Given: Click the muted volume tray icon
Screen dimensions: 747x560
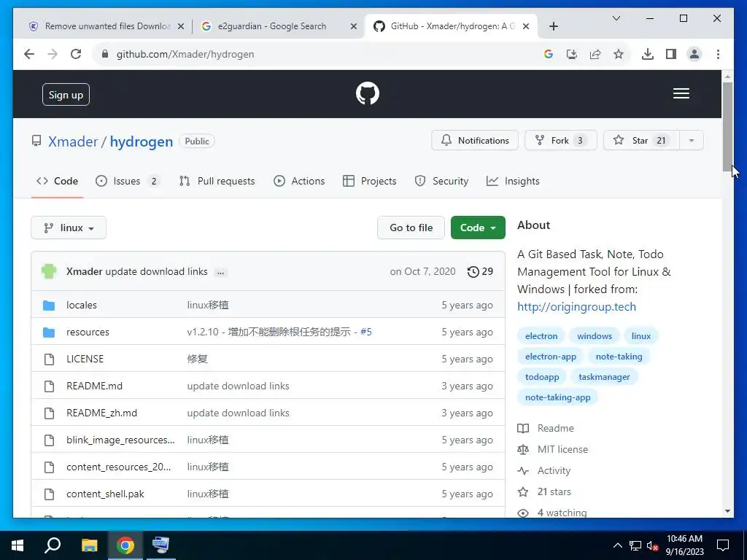Looking at the screenshot, I should pos(652,545).
